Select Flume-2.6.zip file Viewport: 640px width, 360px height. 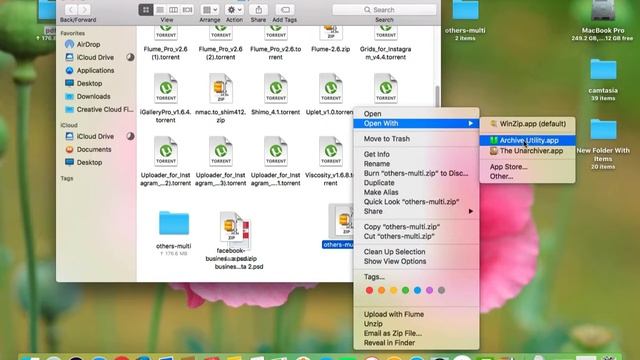click(331, 49)
